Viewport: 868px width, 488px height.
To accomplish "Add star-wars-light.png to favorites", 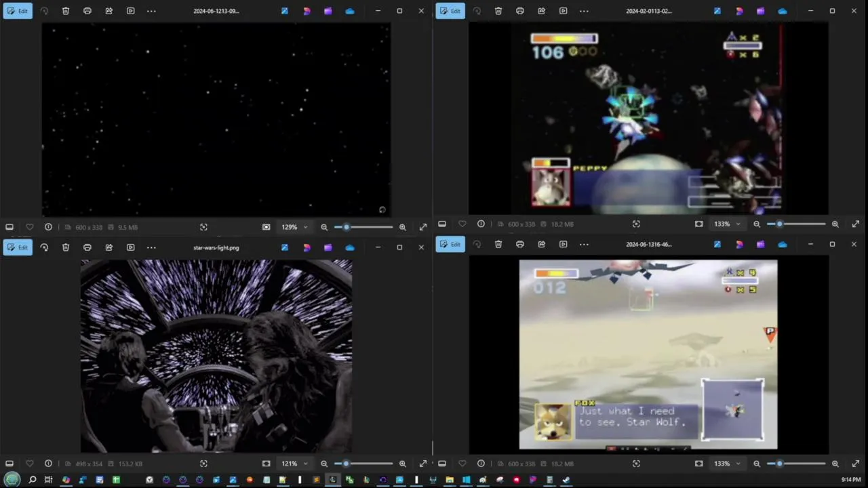I will pyautogui.click(x=29, y=464).
